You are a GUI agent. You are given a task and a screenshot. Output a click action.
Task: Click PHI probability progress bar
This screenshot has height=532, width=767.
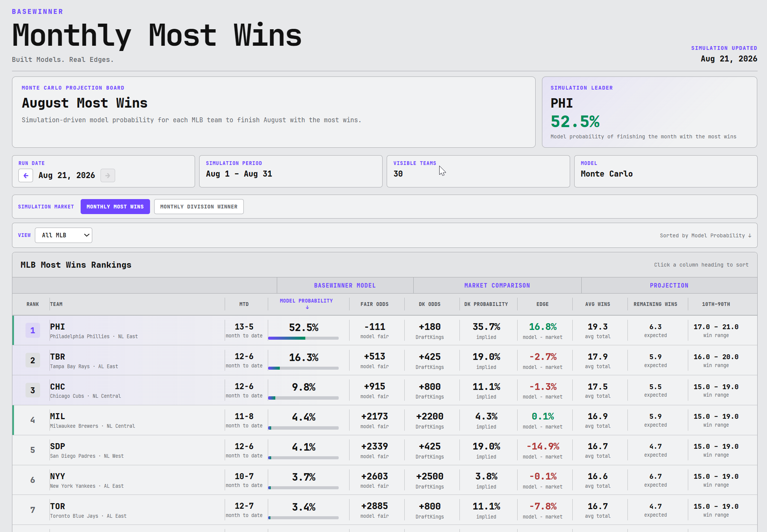(x=303, y=338)
